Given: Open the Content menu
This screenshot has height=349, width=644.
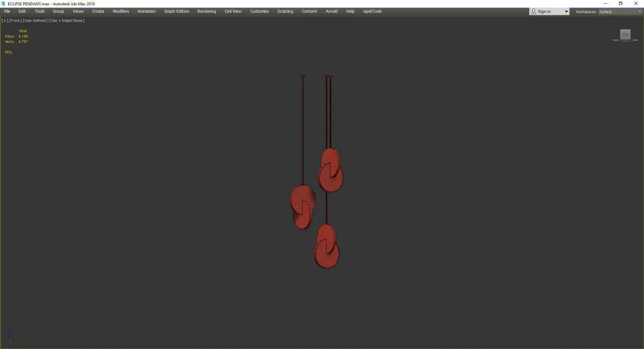Looking at the screenshot, I should [x=309, y=11].
